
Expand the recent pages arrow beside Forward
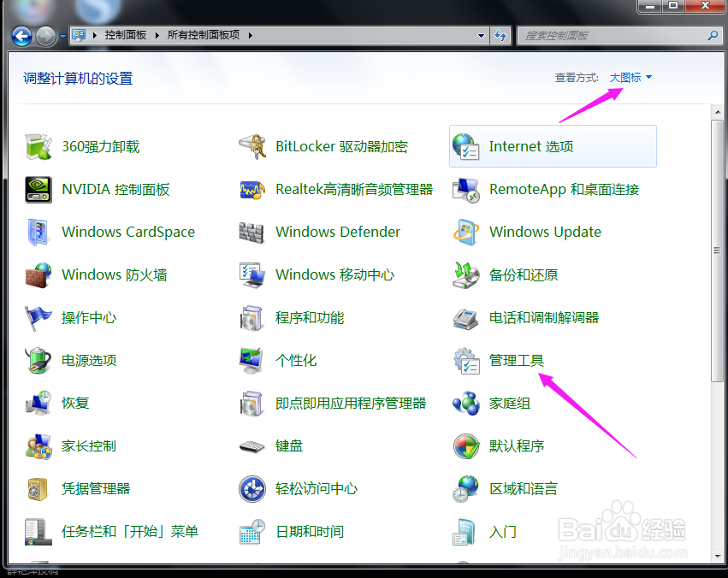tap(62, 36)
